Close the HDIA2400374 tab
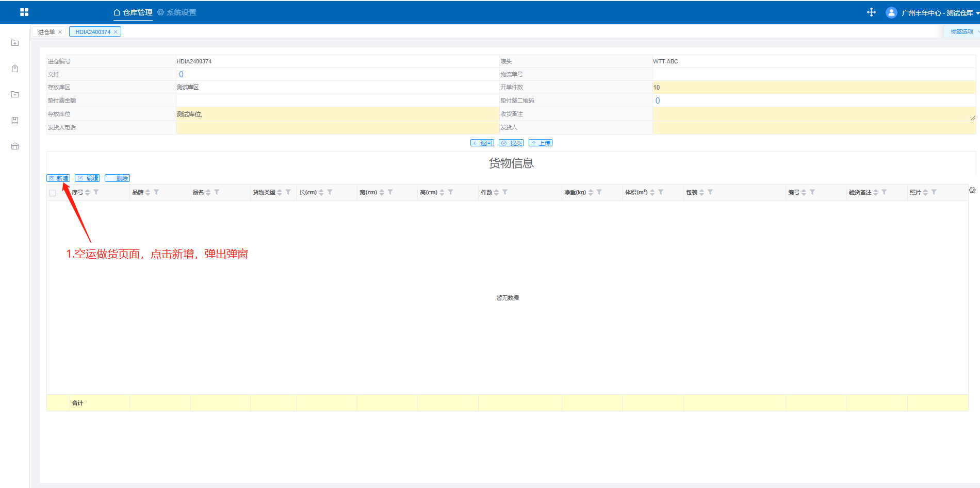Screen dimensions: 980x488 (x=116, y=32)
